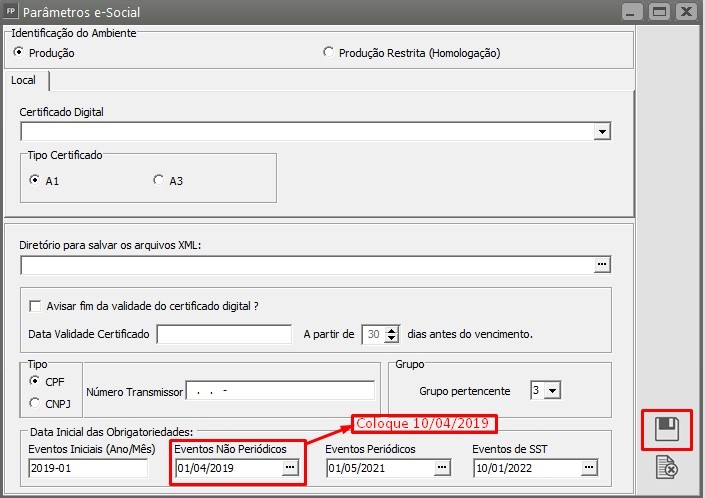705x498 pixels.
Task: Open date picker for Eventos Não Periódicos
Action: coord(290,467)
